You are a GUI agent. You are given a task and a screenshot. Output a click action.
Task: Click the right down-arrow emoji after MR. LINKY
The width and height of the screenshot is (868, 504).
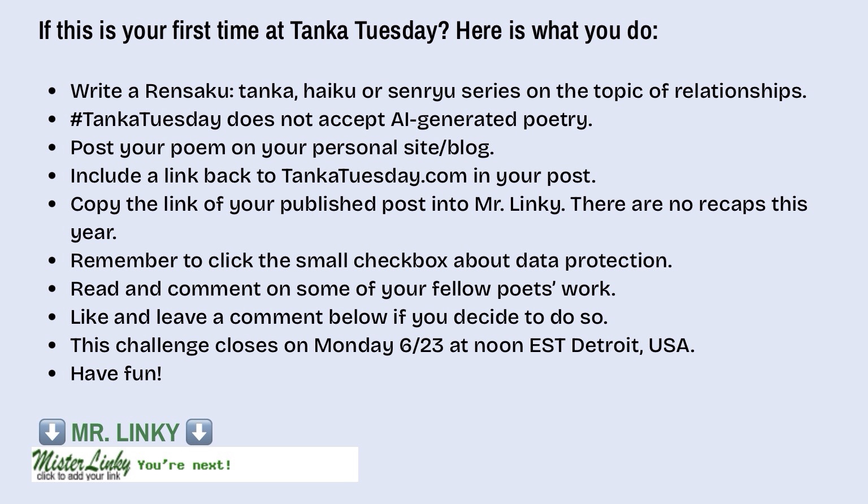(x=199, y=432)
